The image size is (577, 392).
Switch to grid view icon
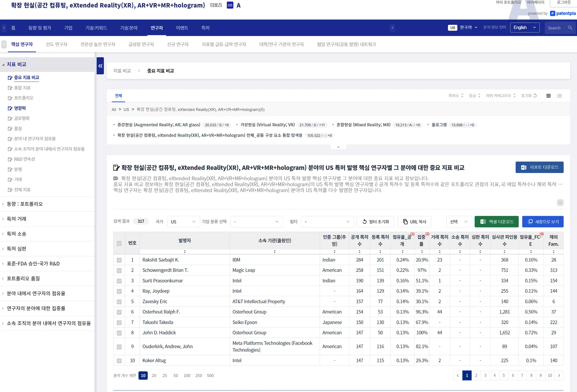548,96
